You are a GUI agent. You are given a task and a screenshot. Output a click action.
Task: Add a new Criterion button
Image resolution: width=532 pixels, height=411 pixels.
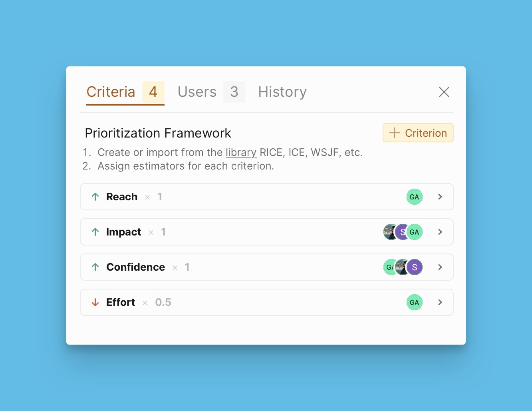pos(418,133)
